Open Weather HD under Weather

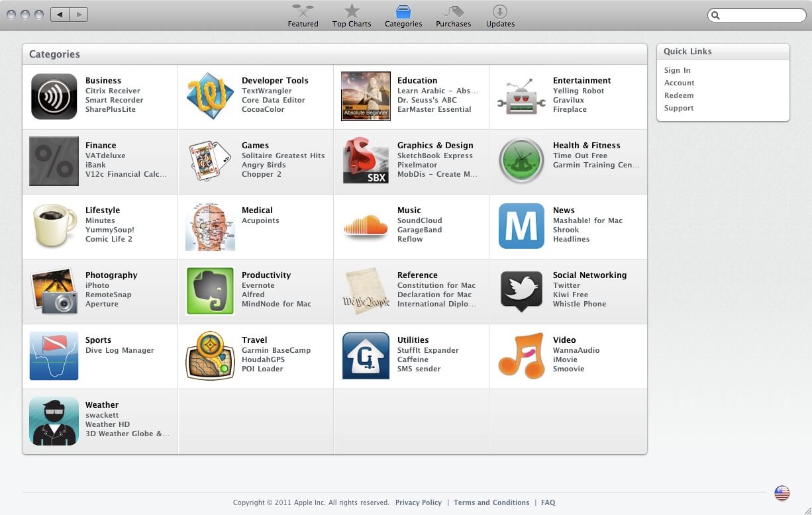pyautogui.click(x=107, y=424)
